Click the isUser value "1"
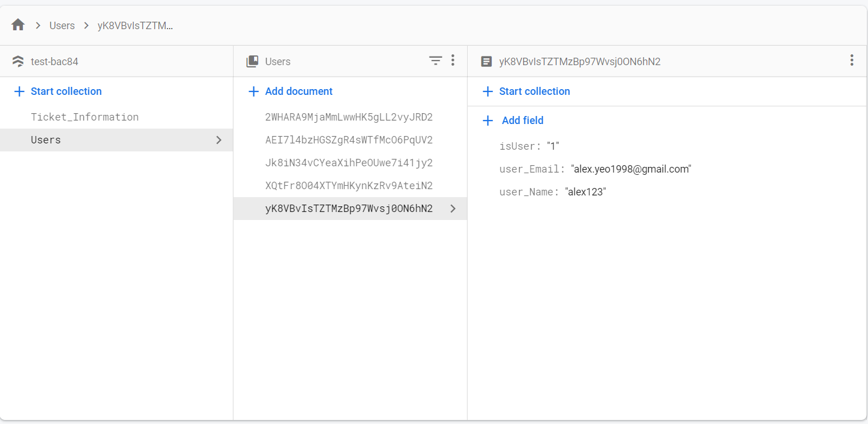This screenshot has width=868, height=424. 553,146
